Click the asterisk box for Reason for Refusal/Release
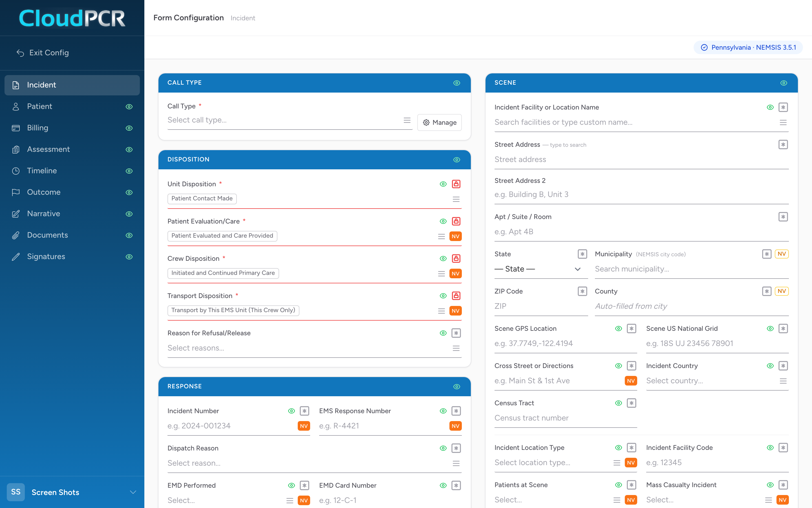This screenshot has width=812, height=508. [456, 333]
